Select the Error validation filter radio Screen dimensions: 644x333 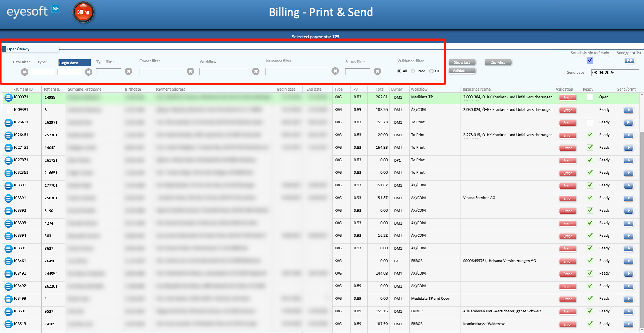(x=413, y=71)
